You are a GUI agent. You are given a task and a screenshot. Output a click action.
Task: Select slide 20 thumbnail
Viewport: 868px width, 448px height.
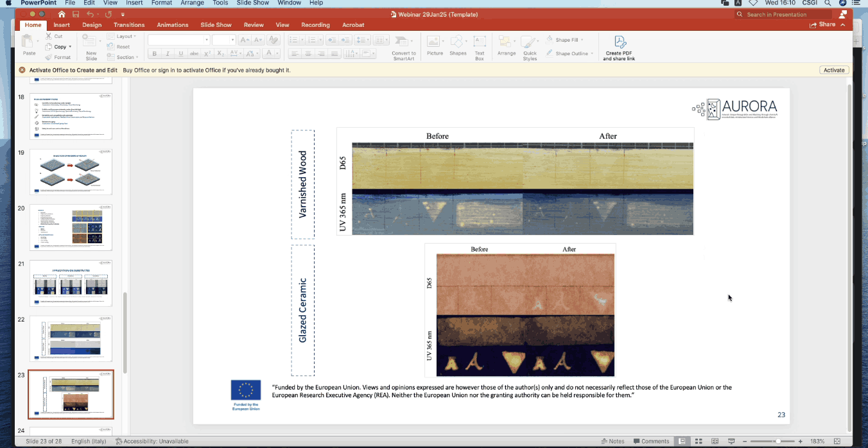[x=71, y=228]
